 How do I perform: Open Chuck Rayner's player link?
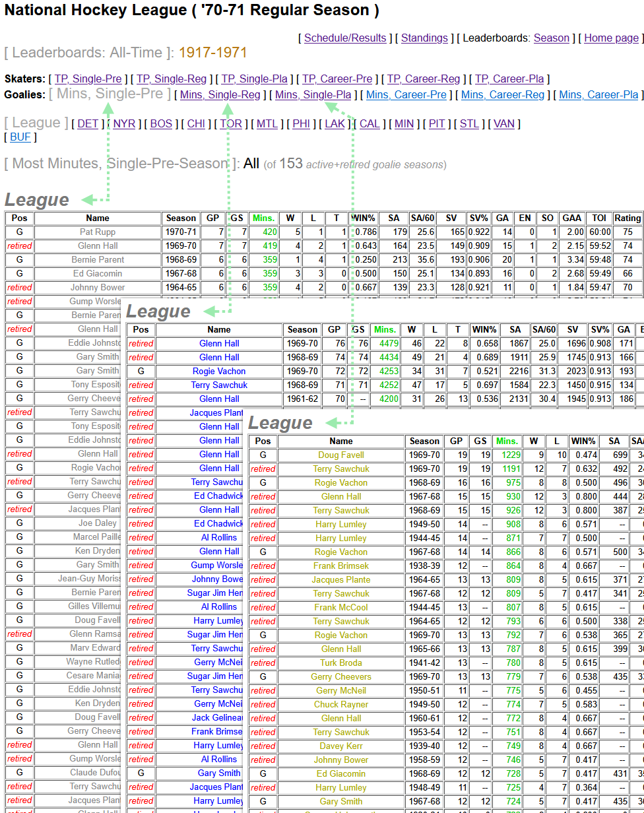coord(341,705)
